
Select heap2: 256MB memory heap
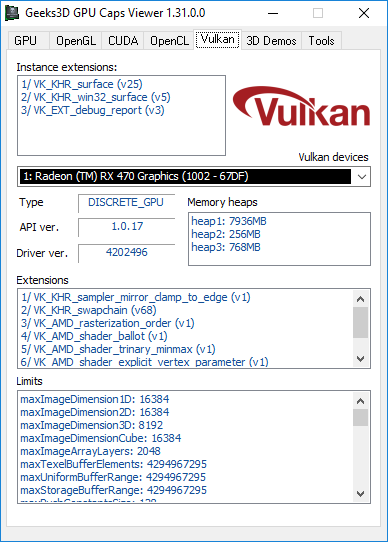226,234
